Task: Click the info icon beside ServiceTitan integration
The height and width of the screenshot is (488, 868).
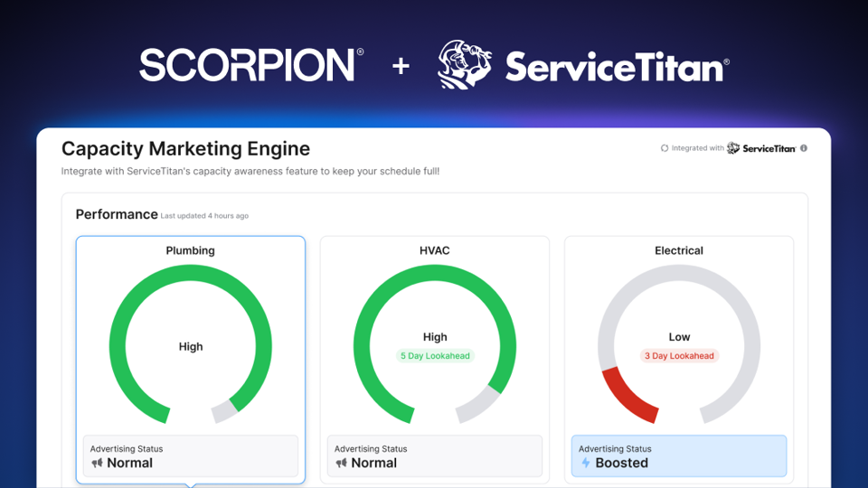Action: click(804, 148)
